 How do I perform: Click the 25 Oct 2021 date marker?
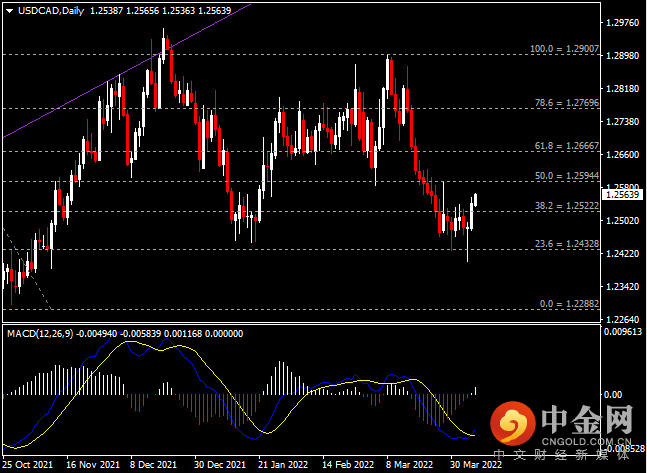click(29, 465)
